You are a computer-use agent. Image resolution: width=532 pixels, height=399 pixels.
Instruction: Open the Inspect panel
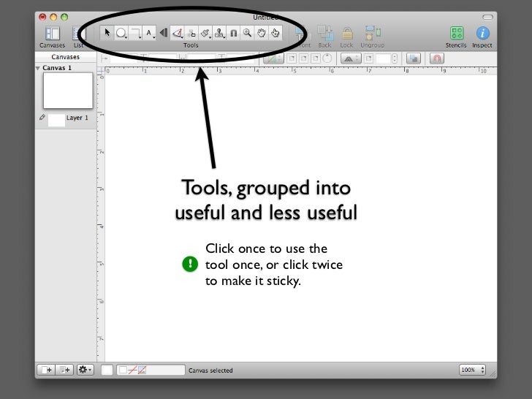pyautogui.click(x=482, y=37)
